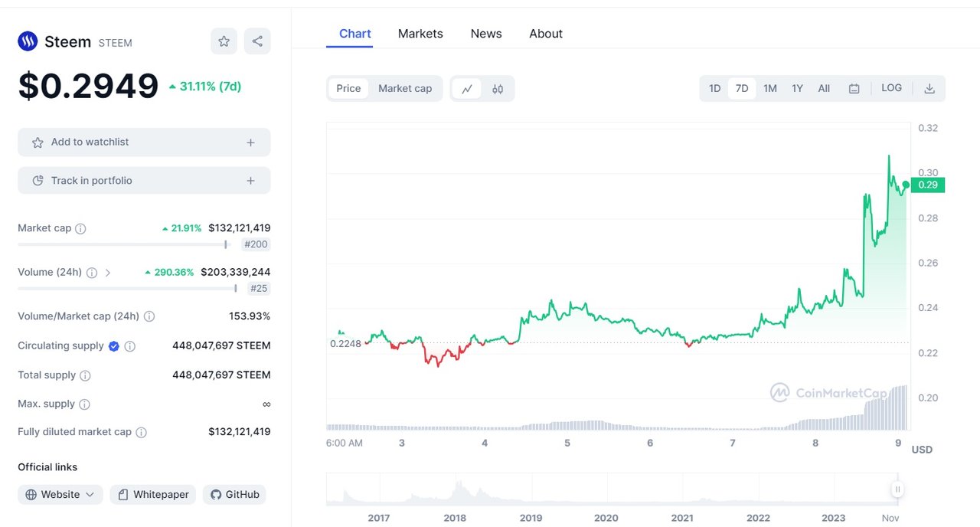
Task: Click the GitHub link icon
Action: click(x=216, y=495)
